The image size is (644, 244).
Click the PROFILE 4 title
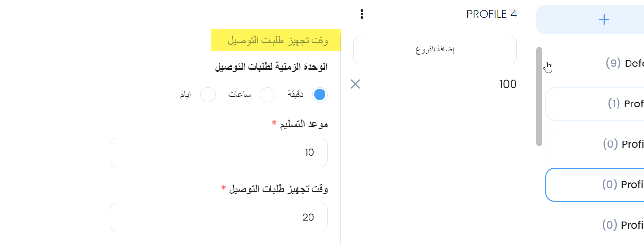491,14
